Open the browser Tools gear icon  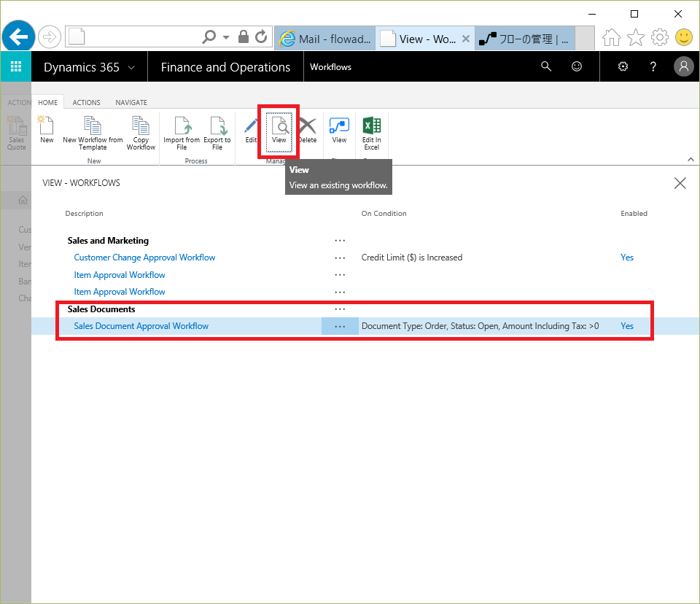tap(660, 37)
